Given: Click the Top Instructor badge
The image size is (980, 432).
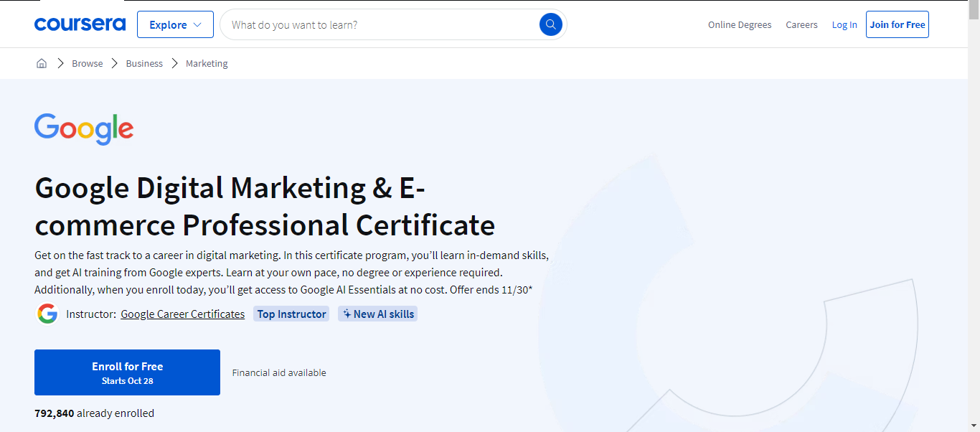Looking at the screenshot, I should 291,314.
